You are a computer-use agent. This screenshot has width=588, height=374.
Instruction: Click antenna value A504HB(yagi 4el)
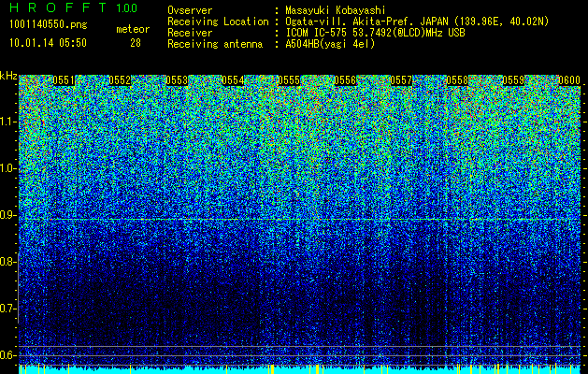(x=330, y=44)
